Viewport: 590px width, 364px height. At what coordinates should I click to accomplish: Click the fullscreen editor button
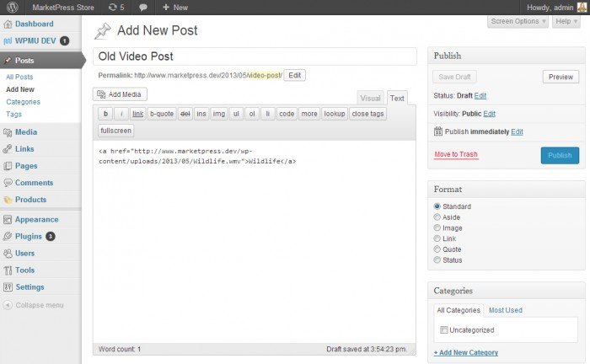116,131
